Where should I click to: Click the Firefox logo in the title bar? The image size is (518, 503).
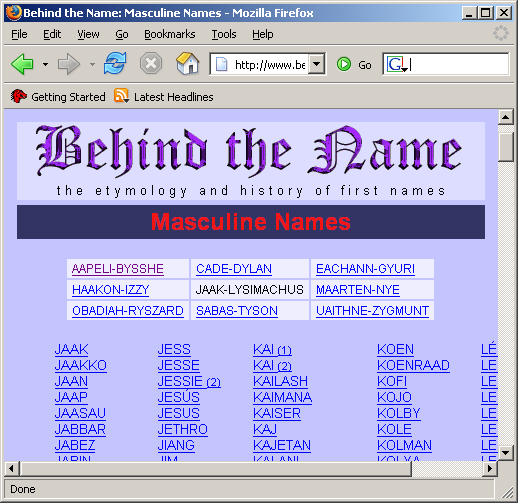(14, 13)
